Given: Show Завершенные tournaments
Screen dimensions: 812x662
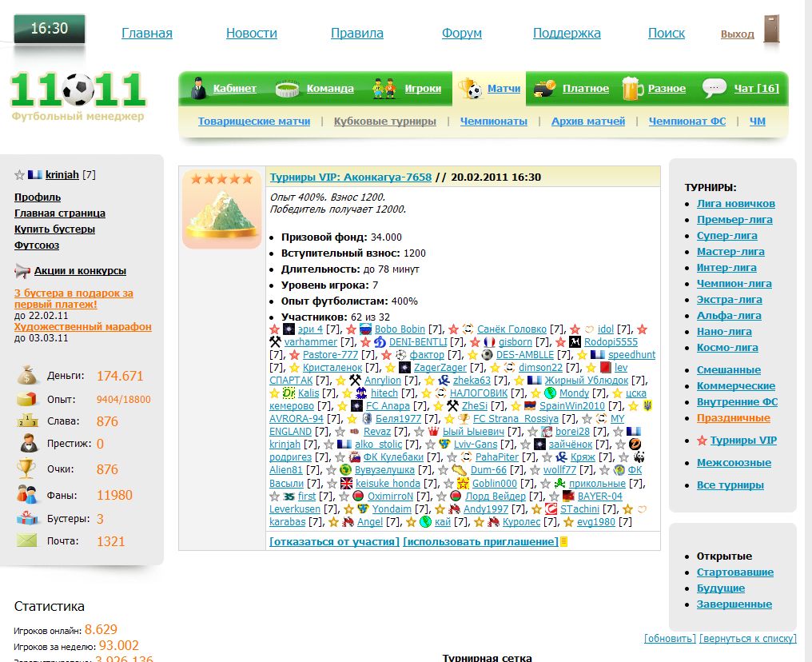Looking at the screenshot, I should (734, 604).
